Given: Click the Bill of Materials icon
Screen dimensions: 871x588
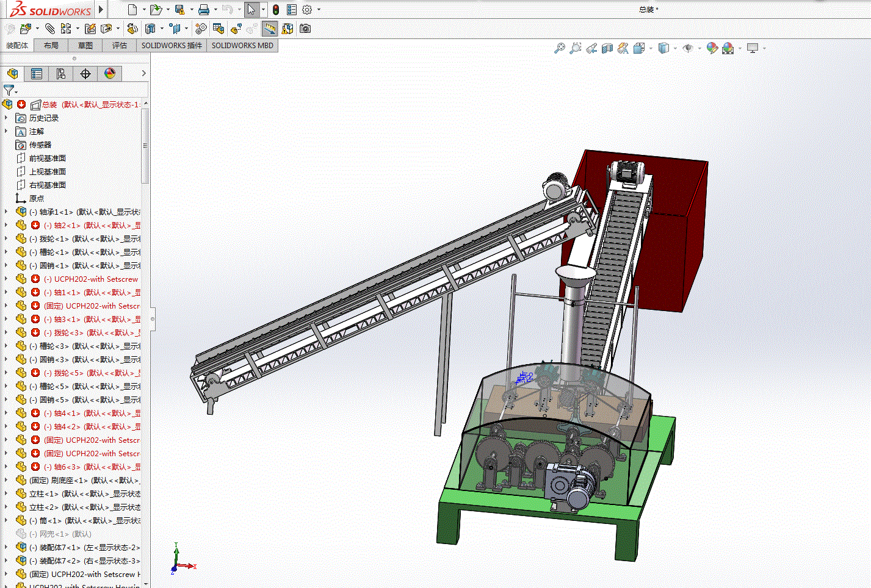Looking at the screenshot, I should [x=218, y=29].
